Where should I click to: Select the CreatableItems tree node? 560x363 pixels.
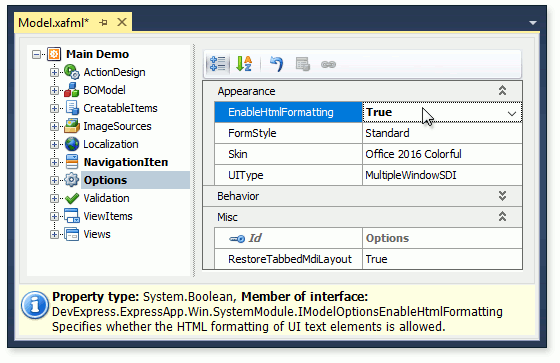click(x=120, y=108)
